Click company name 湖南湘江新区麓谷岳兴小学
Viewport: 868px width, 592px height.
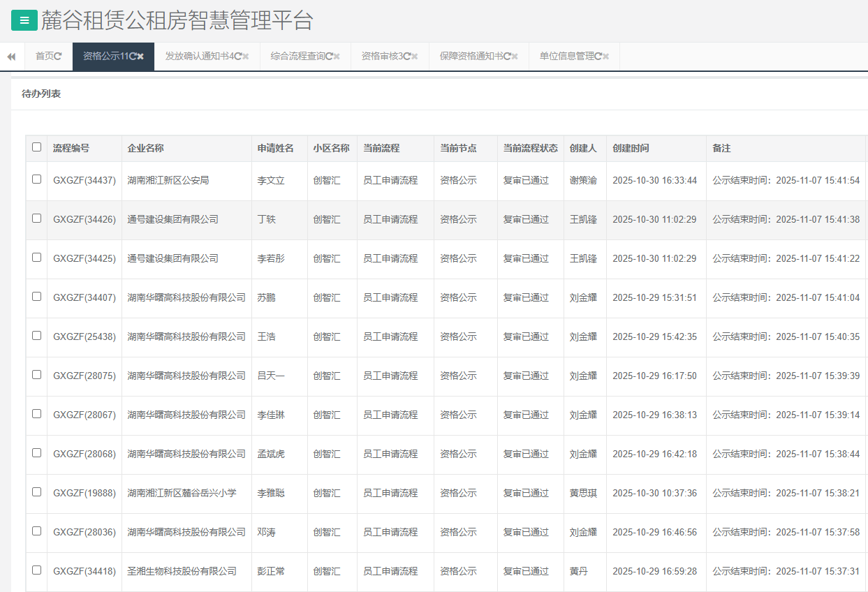point(182,493)
